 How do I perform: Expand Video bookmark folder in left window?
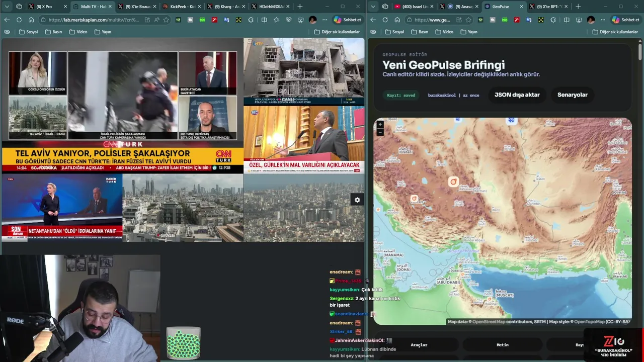(78, 32)
